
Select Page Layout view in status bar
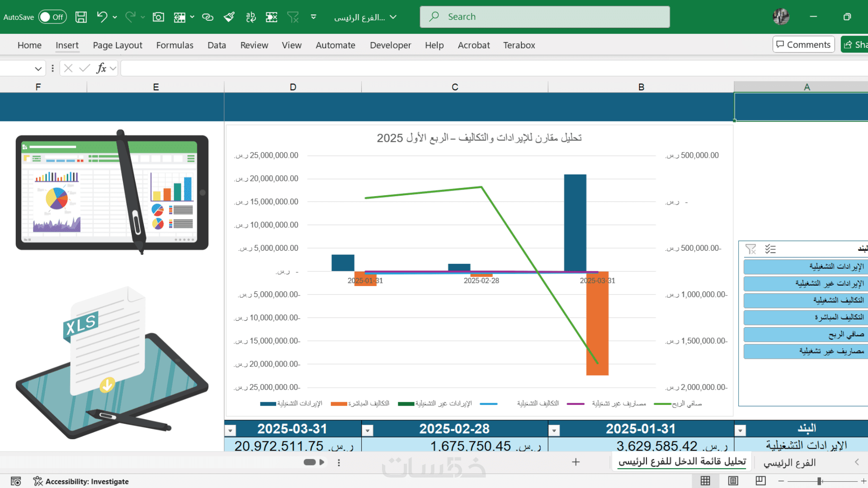[733, 481]
